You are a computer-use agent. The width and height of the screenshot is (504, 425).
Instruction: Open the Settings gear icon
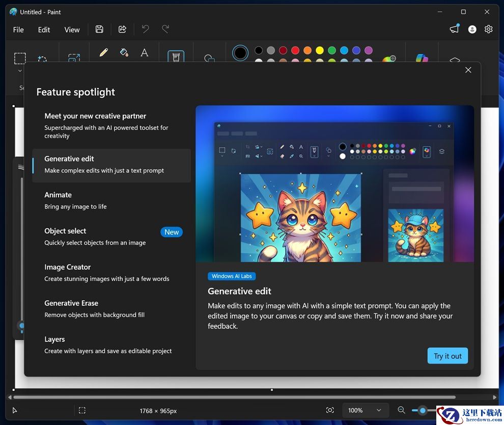click(488, 30)
